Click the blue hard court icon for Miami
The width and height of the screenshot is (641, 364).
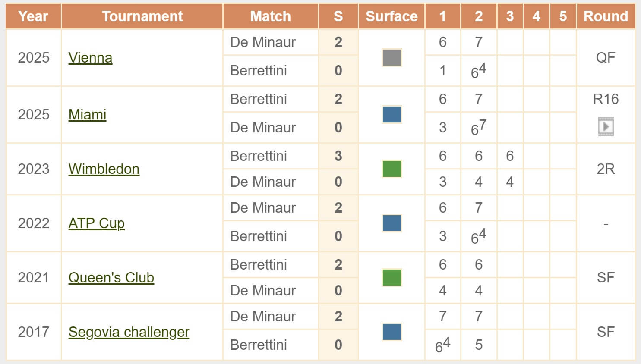pyautogui.click(x=391, y=113)
